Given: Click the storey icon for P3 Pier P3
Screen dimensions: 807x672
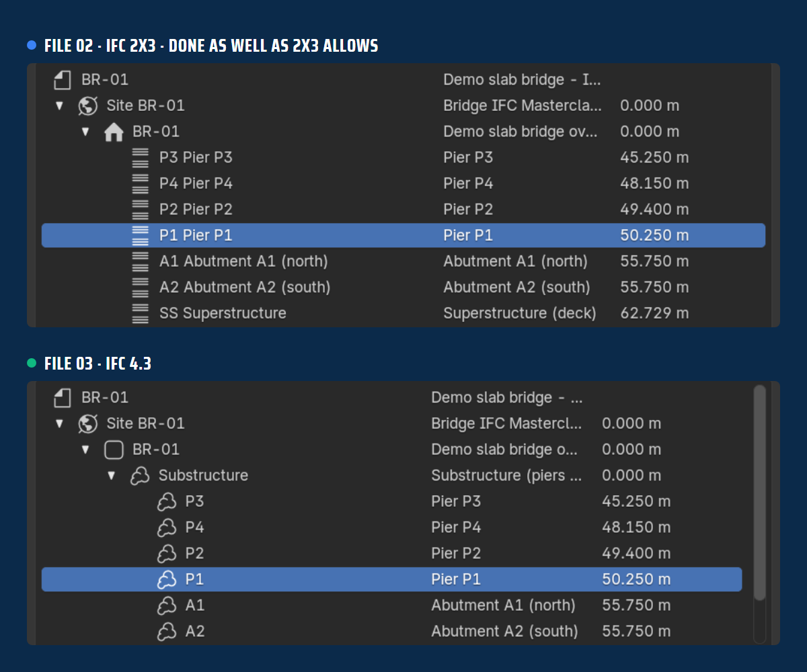Looking at the screenshot, I should click(x=140, y=158).
